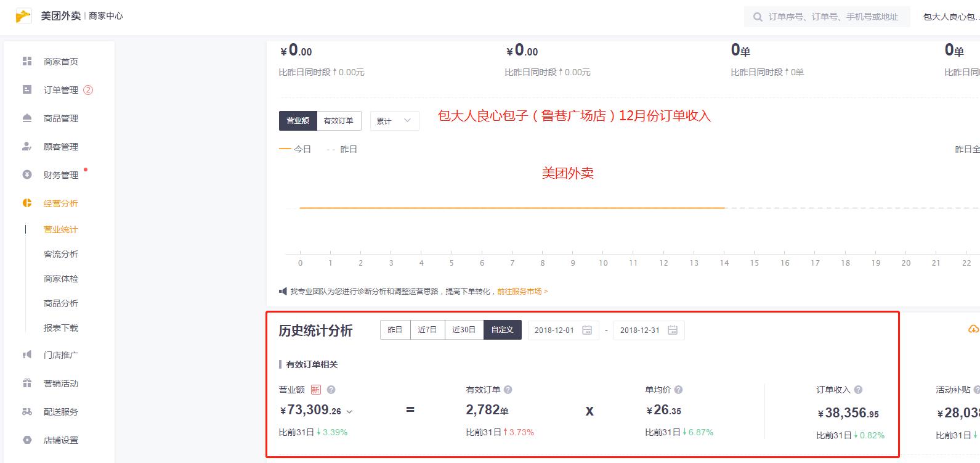Open 店铺设置 menu item
The width and height of the screenshot is (980, 463).
coord(60,440)
